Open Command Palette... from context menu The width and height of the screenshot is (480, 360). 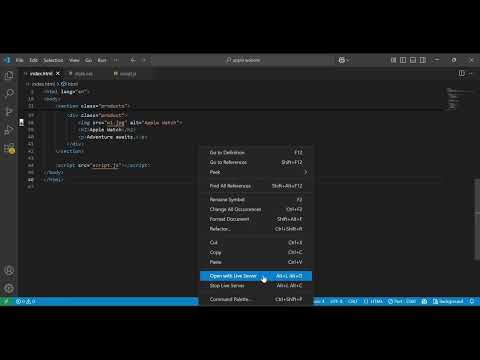click(x=256, y=299)
